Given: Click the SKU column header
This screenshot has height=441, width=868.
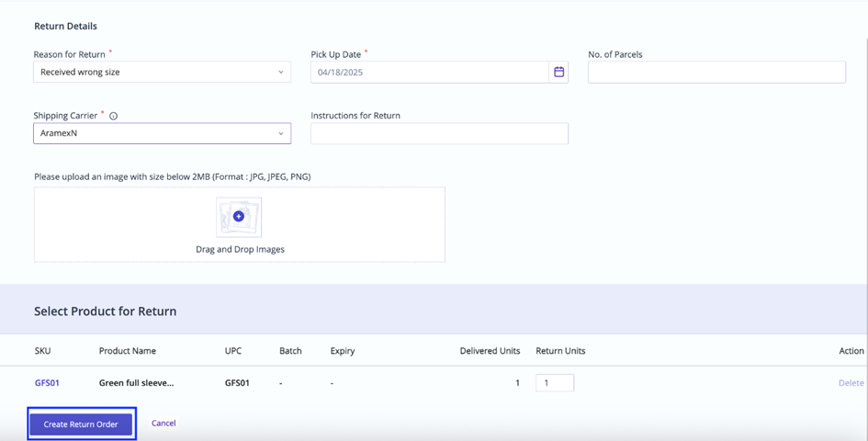Looking at the screenshot, I should (42, 351).
